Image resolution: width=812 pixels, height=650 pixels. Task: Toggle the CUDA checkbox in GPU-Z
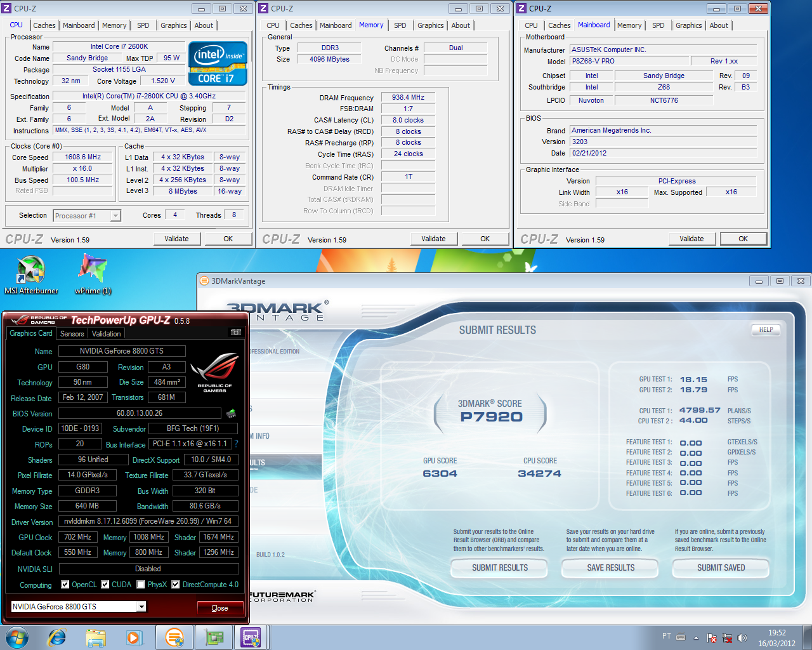pos(105,585)
